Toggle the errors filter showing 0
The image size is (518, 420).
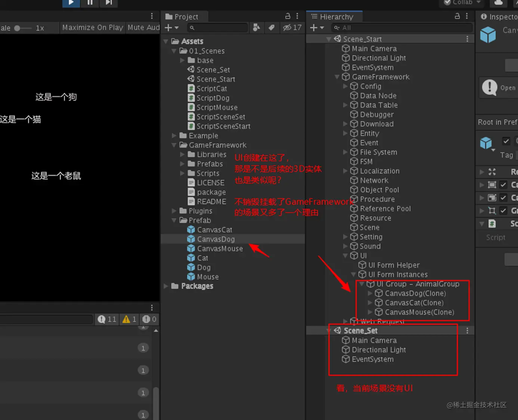point(149,319)
